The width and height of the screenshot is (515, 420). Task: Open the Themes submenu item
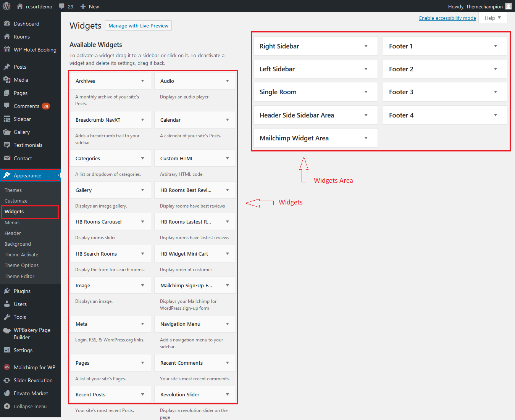point(13,190)
